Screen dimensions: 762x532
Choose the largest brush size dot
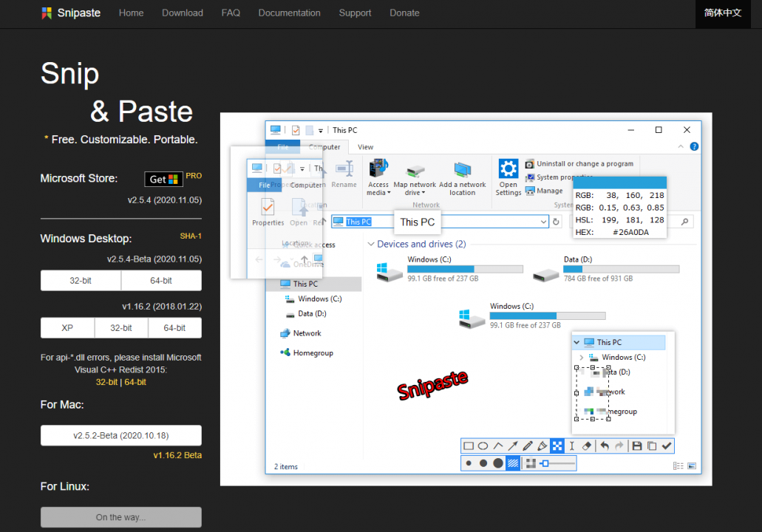tap(498, 463)
